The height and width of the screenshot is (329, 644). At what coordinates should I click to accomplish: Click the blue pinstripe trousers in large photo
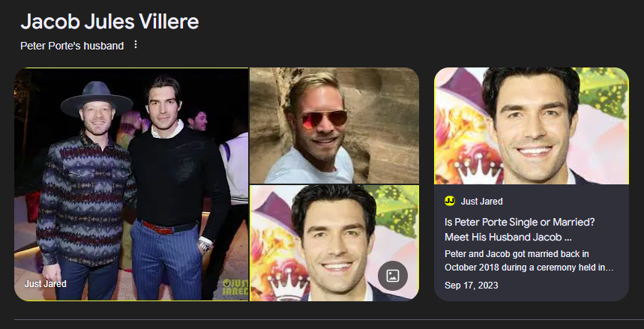(166, 261)
